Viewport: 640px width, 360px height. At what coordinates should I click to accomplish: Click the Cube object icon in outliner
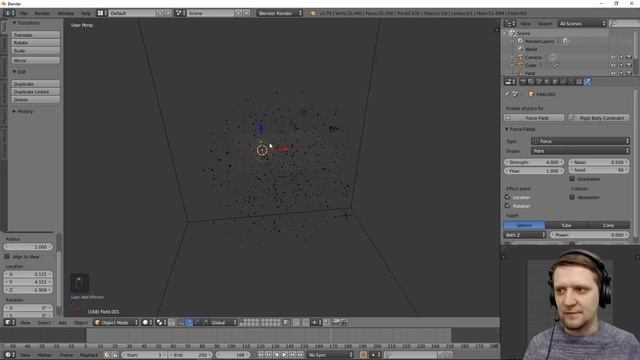[x=520, y=65]
